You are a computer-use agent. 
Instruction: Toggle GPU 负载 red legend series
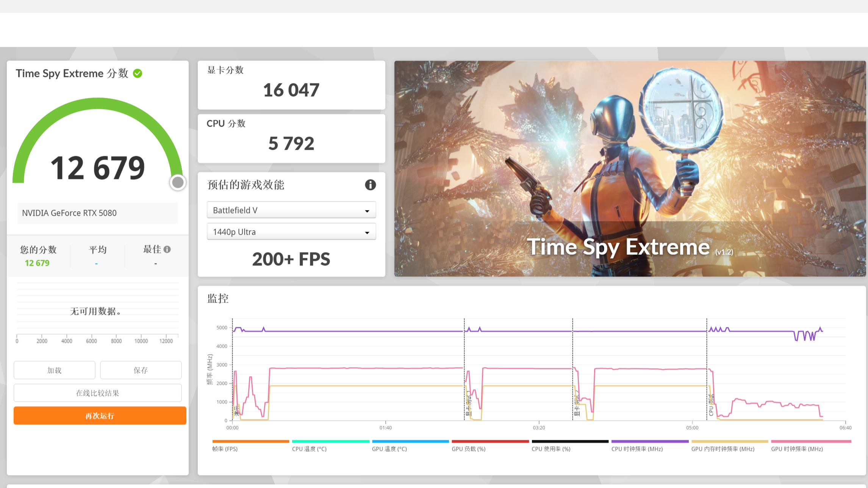pyautogui.click(x=468, y=449)
